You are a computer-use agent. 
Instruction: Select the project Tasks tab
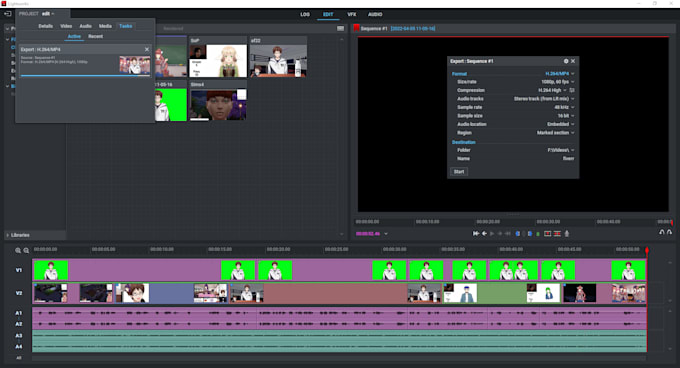pos(126,26)
